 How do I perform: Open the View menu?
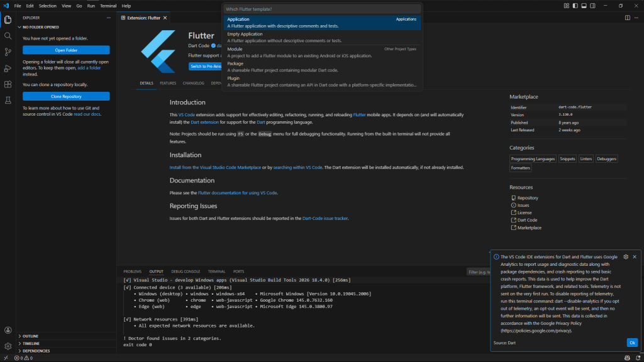66,6
